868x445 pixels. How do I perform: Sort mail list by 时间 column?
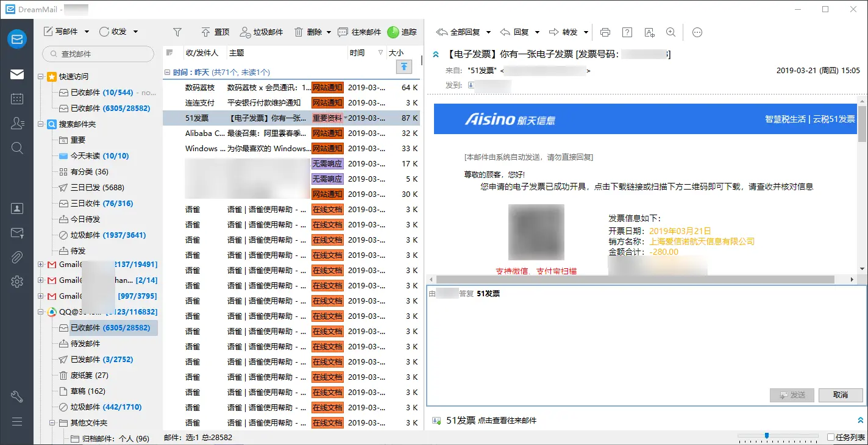pyautogui.click(x=366, y=53)
